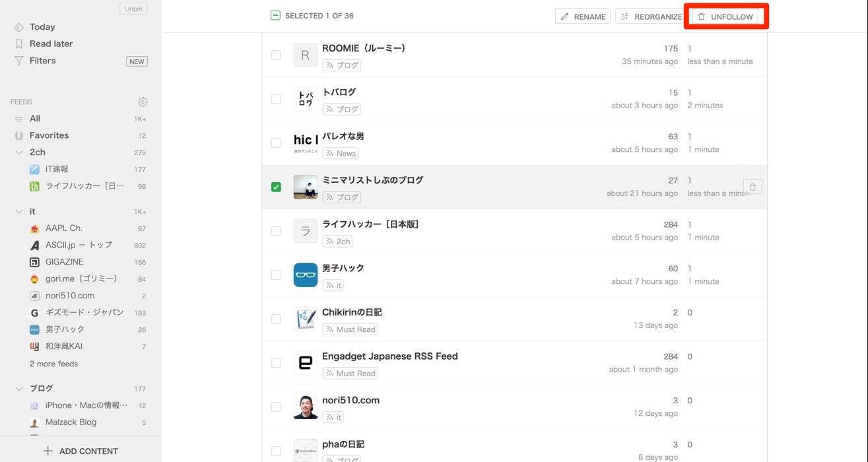
Task: Open gori.me feed in sidebar
Action: 81,279
